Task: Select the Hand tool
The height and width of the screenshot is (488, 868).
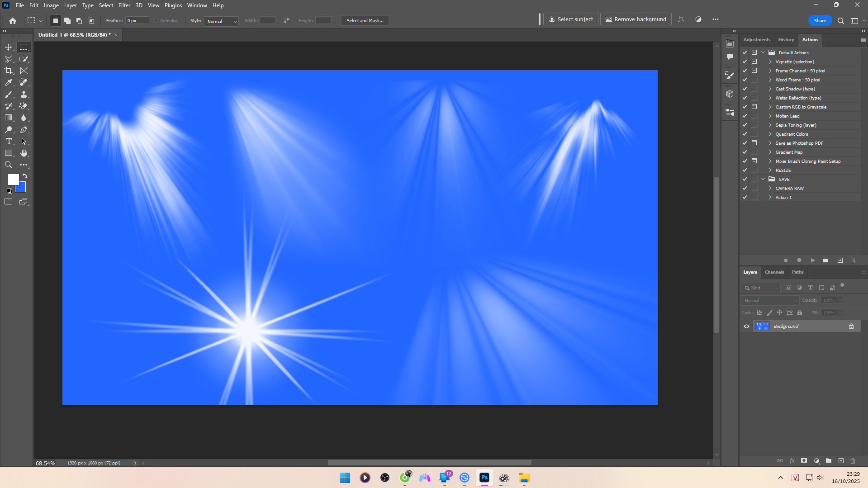Action: pos(24,153)
